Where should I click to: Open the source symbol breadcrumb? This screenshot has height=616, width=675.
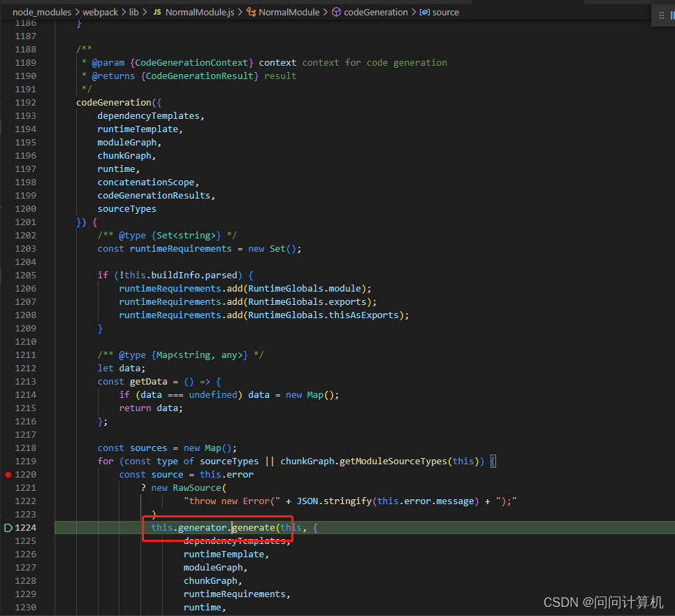click(x=446, y=12)
